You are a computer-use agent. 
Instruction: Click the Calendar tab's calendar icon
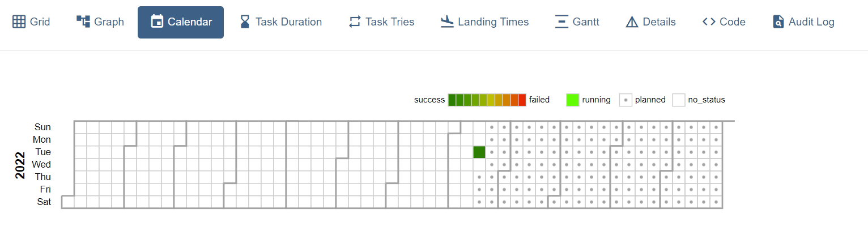click(x=157, y=22)
